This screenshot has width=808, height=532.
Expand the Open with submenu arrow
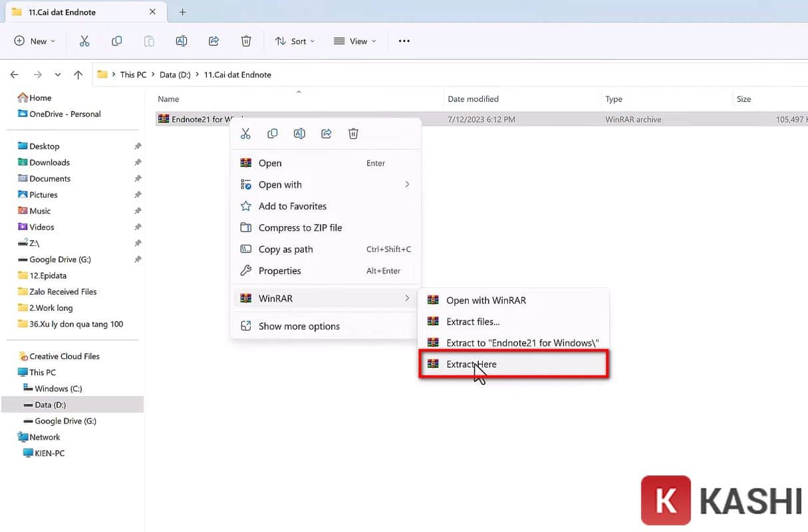coord(407,184)
